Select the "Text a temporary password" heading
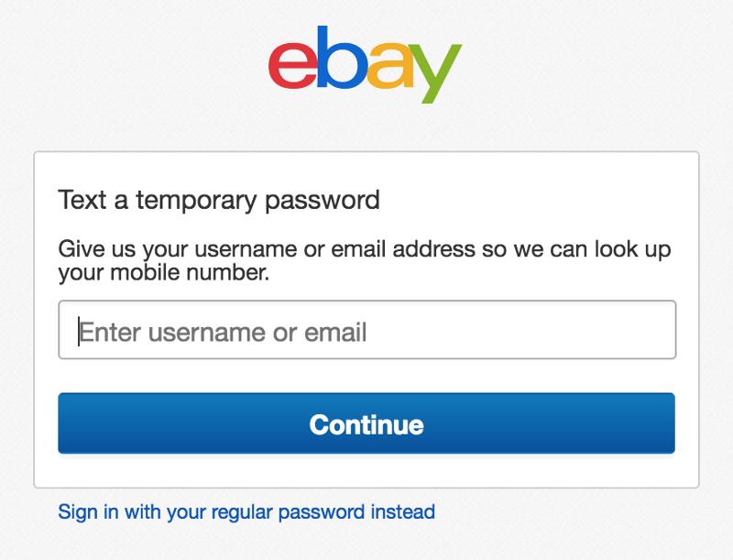Screen dimensions: 733x560 click(x=219, y=201)
